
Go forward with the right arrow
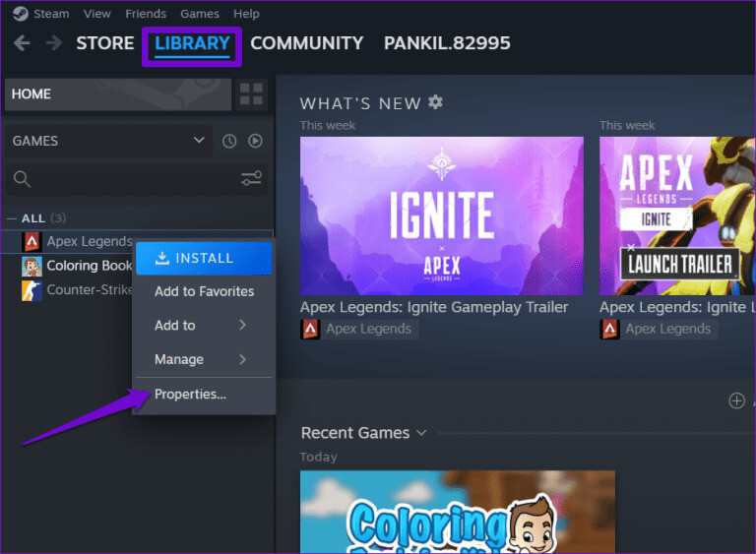(54, 43)
